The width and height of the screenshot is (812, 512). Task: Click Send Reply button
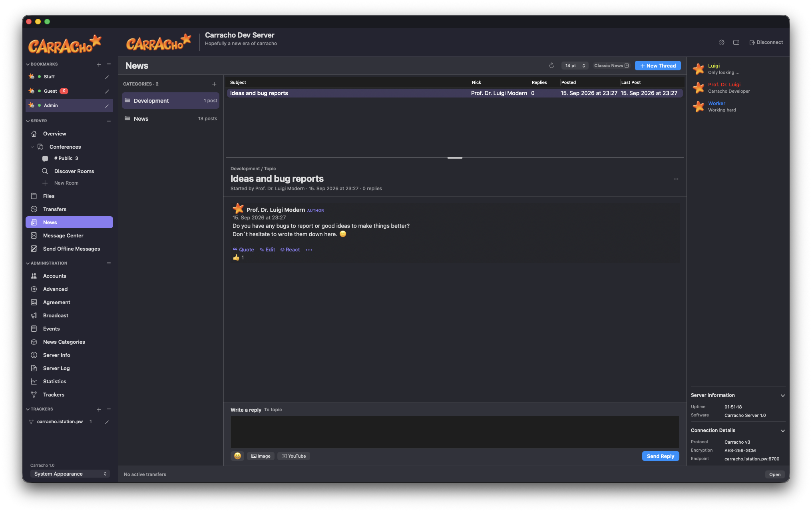pos(660,456)
